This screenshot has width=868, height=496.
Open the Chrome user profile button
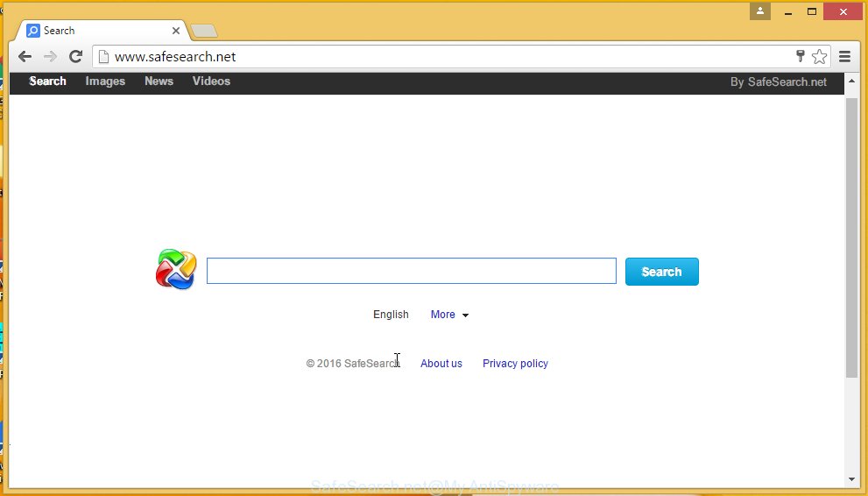760,11
